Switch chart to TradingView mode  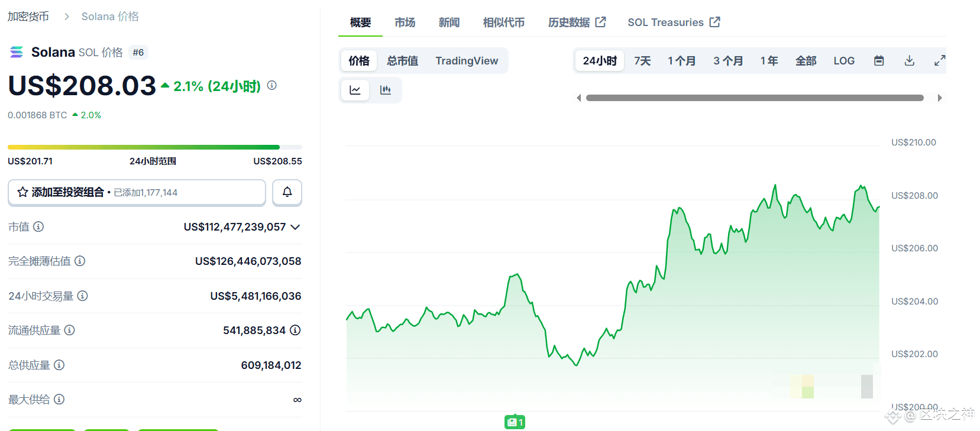467,61
